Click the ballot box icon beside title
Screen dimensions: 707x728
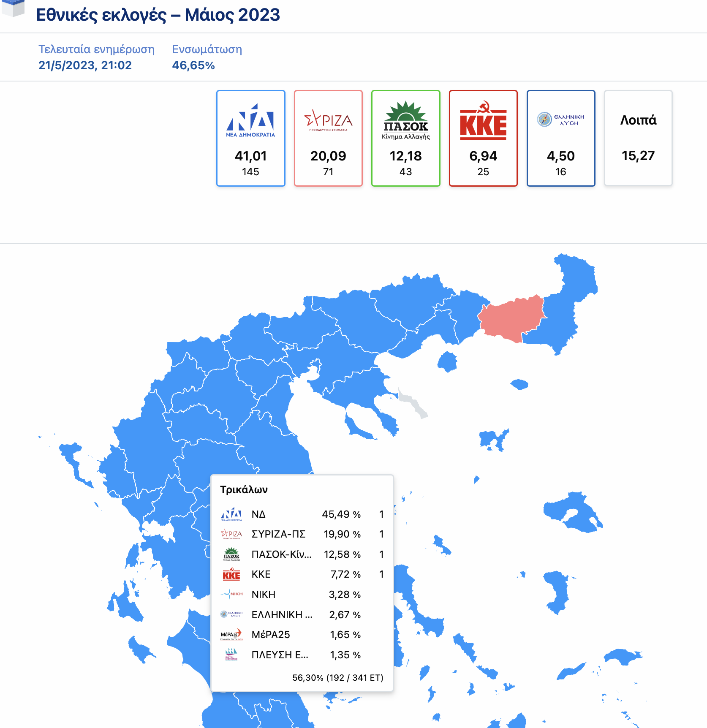[14, 8]
